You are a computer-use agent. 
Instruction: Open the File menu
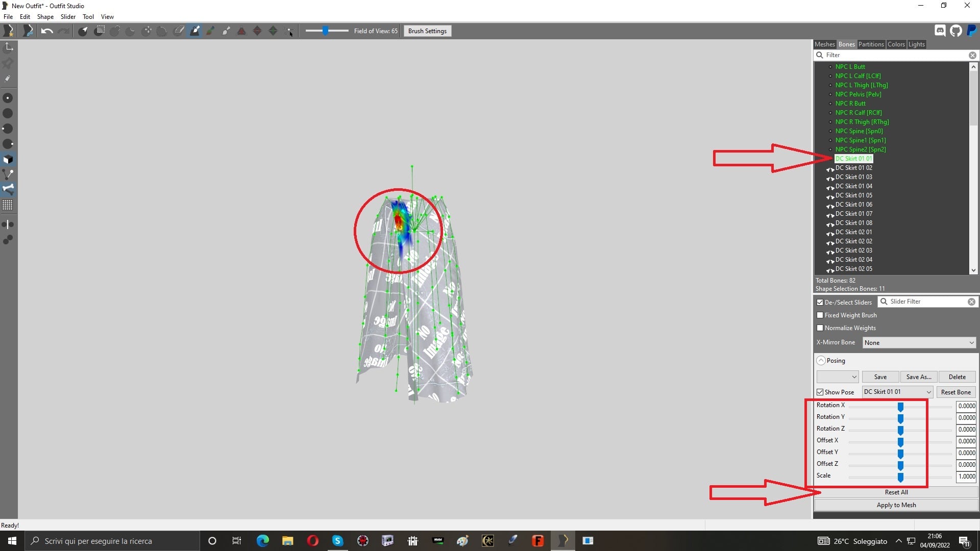click(x=8, y=17)
